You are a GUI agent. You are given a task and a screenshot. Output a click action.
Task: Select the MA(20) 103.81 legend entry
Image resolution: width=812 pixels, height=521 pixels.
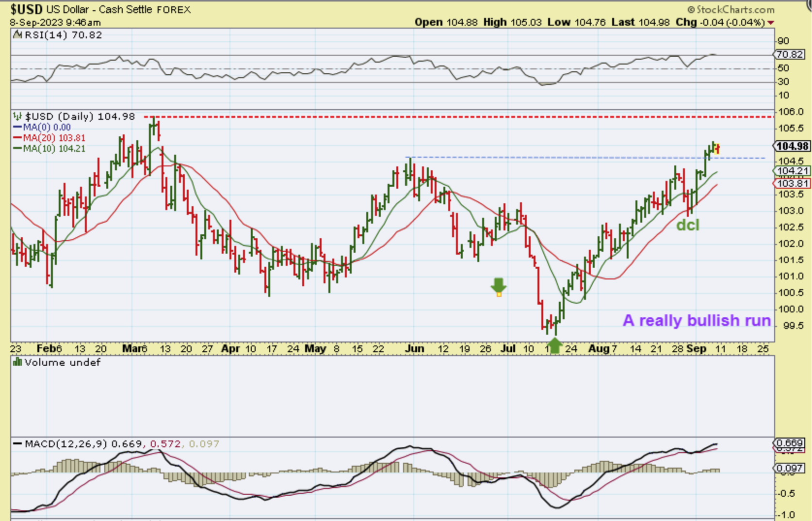click(x=53, y=138)
